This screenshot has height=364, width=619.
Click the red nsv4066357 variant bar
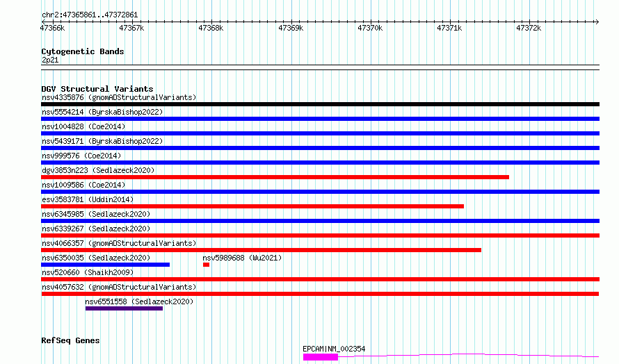point(261,250)
